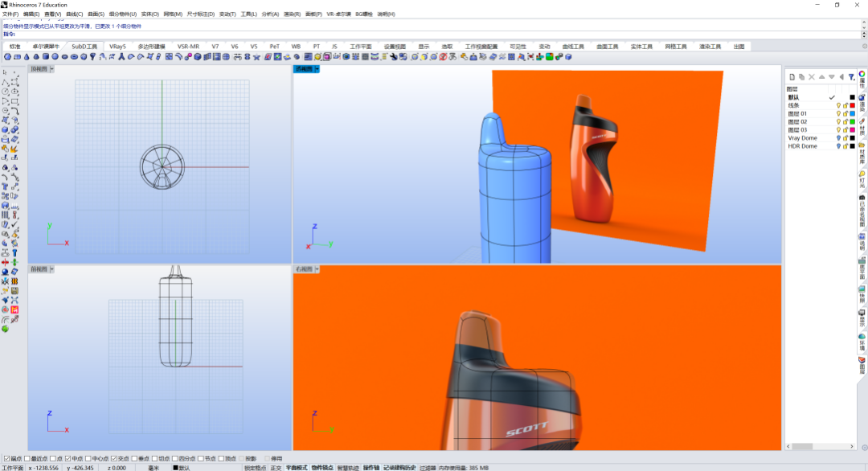The width and height of the screenshot is (868, 471).
Task: Click the 指令 command input line
Action: (x=432, y=35)
